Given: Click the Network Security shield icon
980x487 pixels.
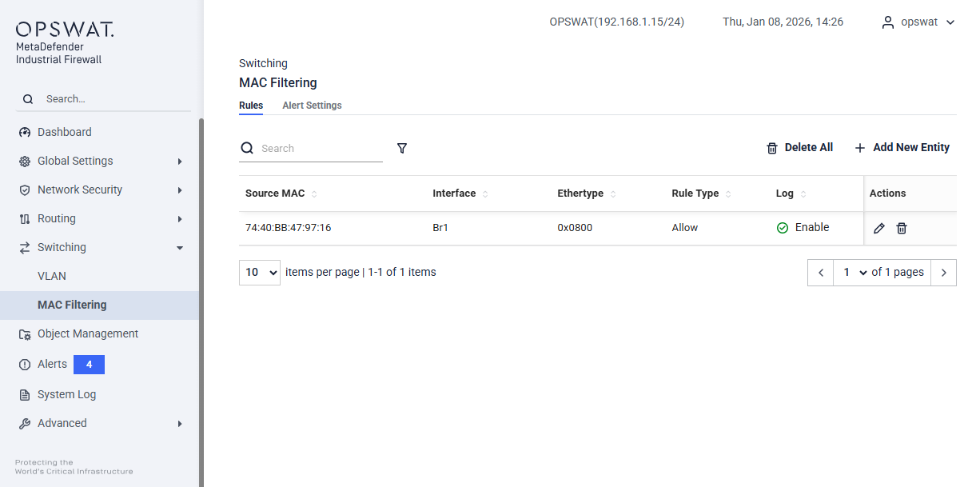Looking at the screenshot, I should coord(25,190).
